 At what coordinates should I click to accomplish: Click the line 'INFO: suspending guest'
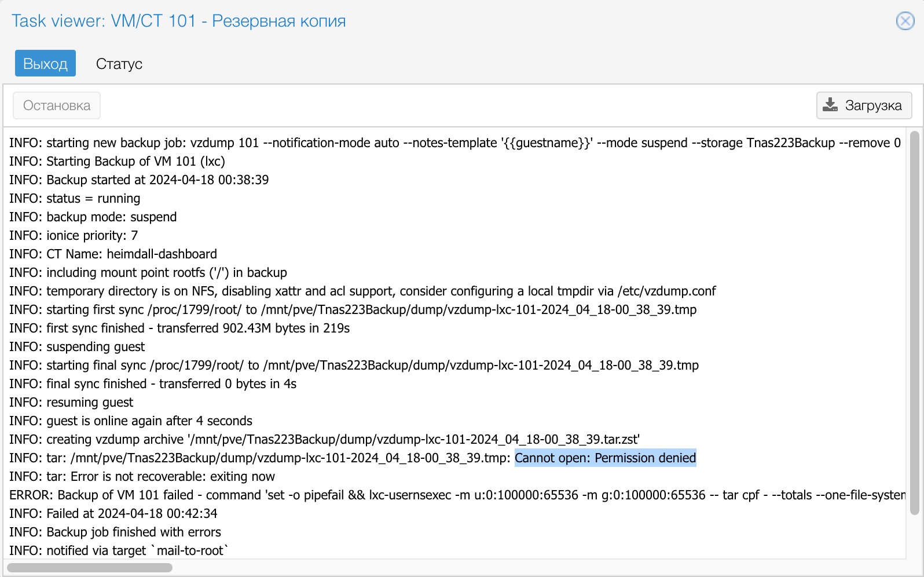77,346
